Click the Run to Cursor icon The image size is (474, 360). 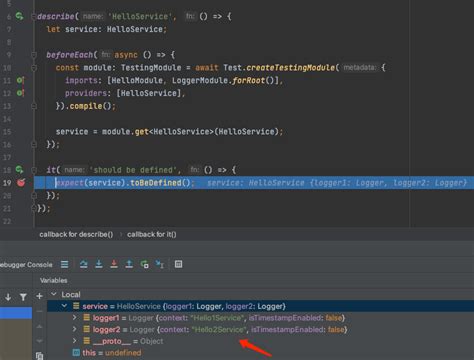click(160, 264)
